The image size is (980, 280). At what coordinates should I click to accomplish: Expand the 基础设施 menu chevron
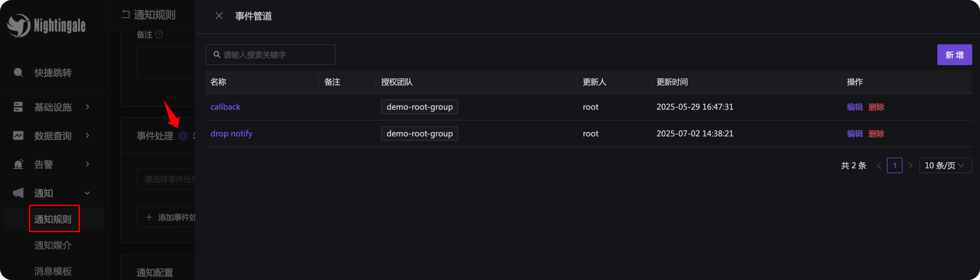tap(88, 107)
